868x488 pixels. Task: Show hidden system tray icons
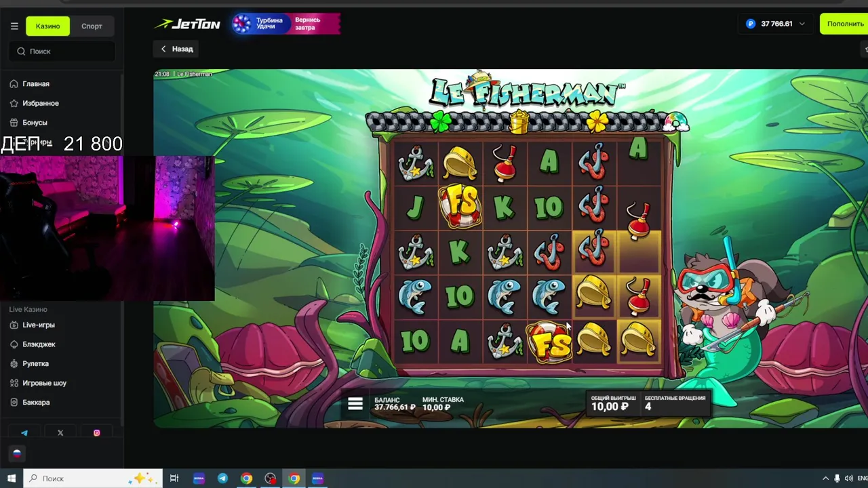click(x=825, y=479)
